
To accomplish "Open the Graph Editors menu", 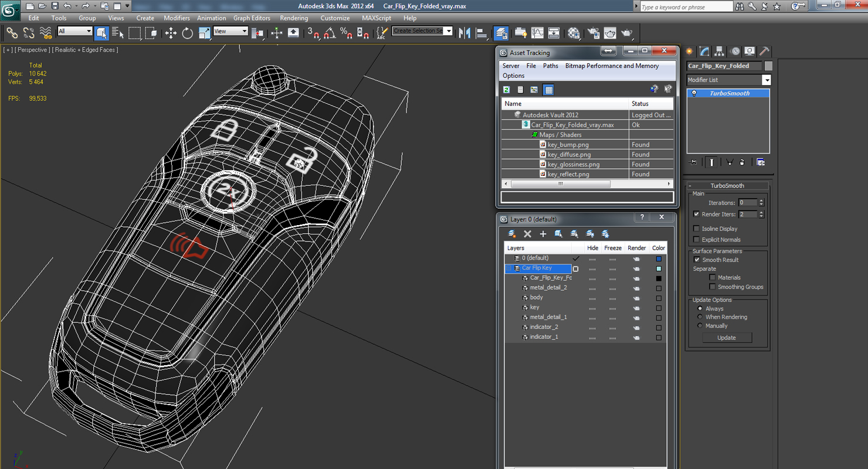I will [252, 18].
